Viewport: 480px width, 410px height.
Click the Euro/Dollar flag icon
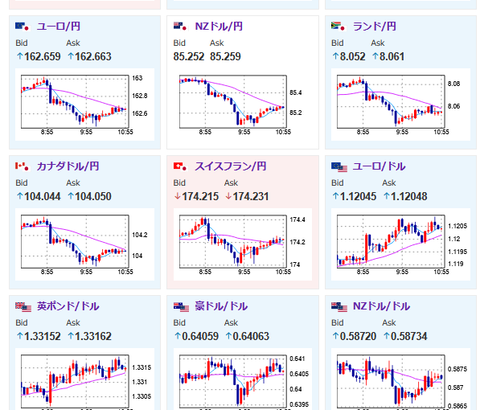click(x=339, y=167)
